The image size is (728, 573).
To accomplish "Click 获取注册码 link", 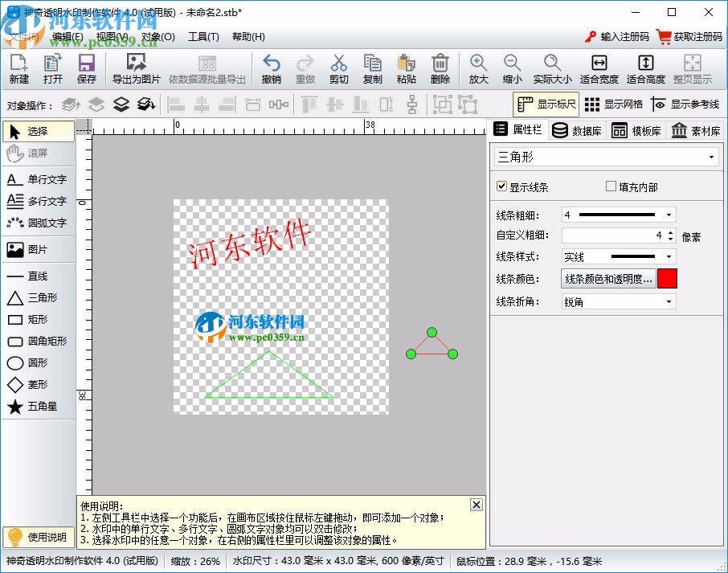I will coord(689,37).
